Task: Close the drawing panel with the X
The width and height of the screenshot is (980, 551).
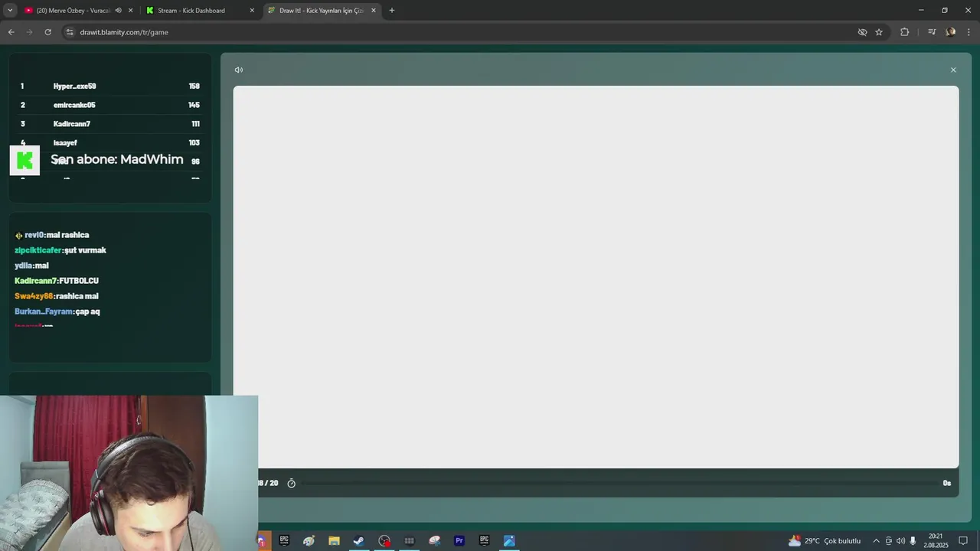Action: (953, 70)
